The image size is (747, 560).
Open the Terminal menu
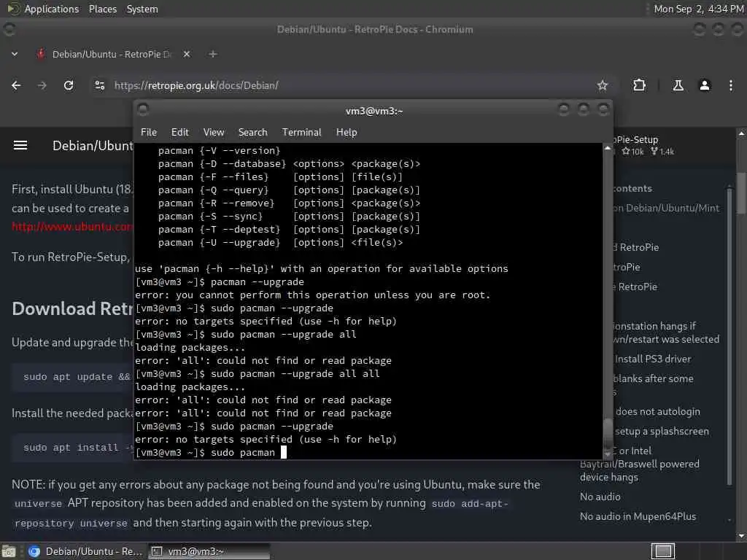[301, 133]
